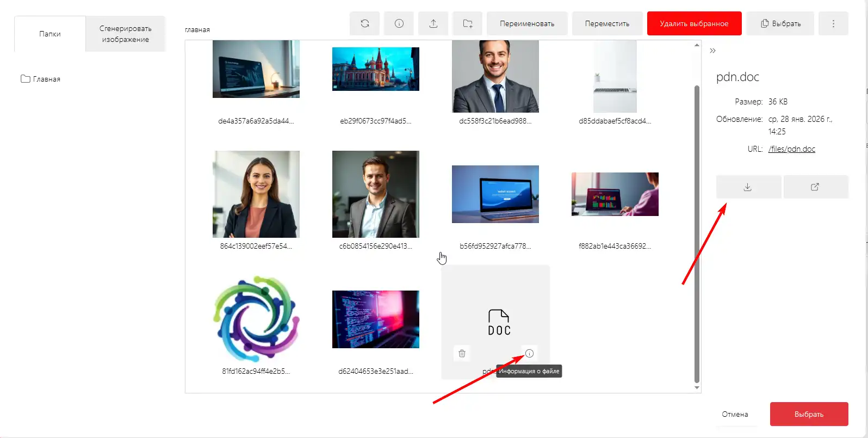Open pdn.doc in new window icon

pyautogui.click(x=815, y=187)
